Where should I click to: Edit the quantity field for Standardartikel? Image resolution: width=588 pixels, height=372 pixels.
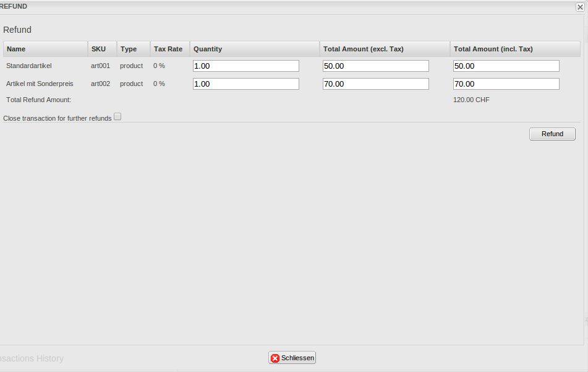(x=245, y=66)
